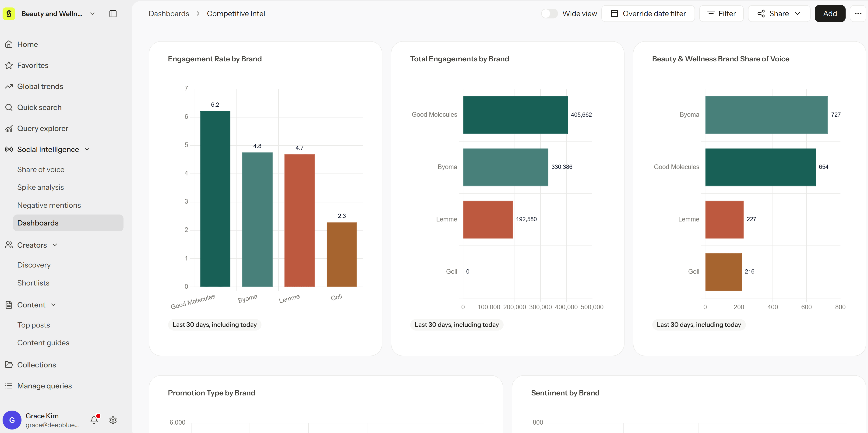This screenshot has height=433, width=868.
Task: Open the three-dot more options menu
Action: pyautogui.click(x=858, y=14)
